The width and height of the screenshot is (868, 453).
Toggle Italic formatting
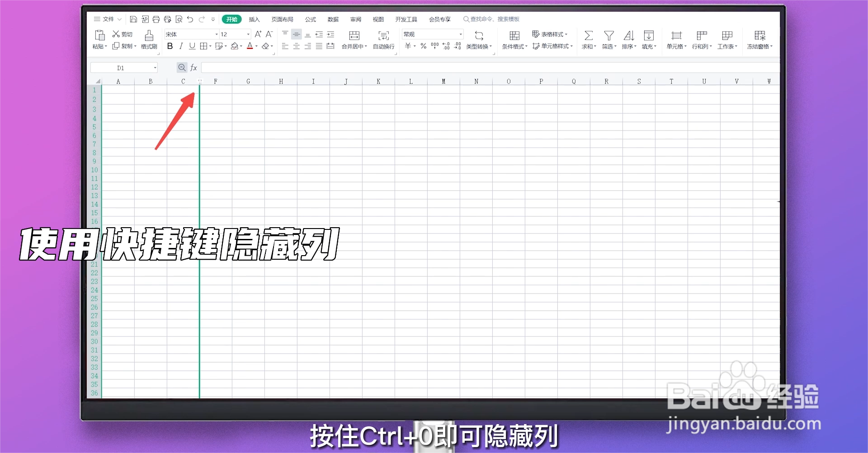pyautogui.click(x=181, y=46)
